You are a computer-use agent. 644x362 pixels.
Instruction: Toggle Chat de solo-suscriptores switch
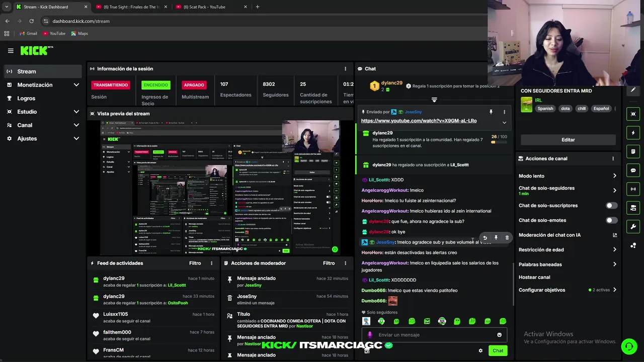tap(612, 206)
